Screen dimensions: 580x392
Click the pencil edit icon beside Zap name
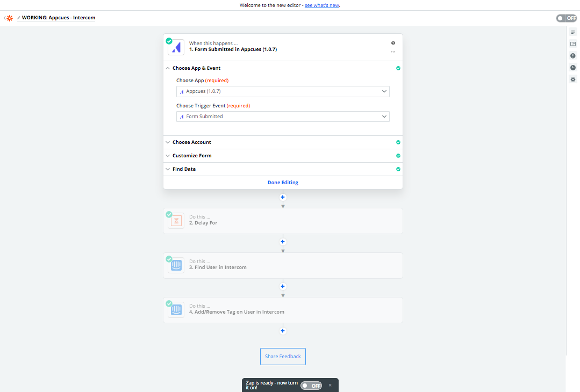(18, 18)
